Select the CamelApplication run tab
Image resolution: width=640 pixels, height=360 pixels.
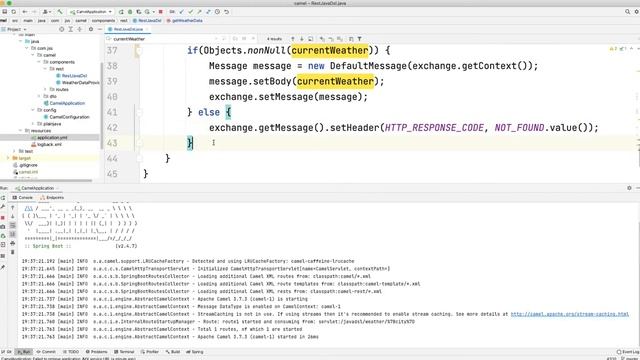pos(37,188)
